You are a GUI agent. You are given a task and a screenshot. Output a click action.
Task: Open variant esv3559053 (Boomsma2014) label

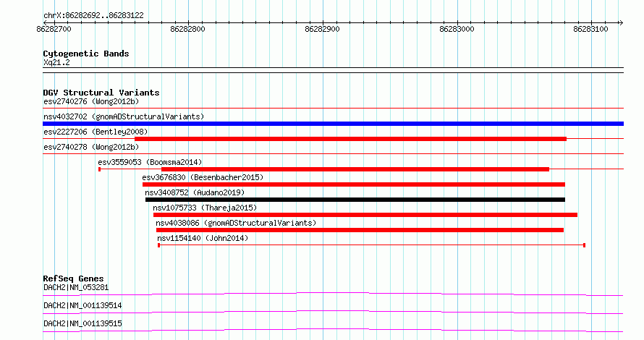click(150, 162)
